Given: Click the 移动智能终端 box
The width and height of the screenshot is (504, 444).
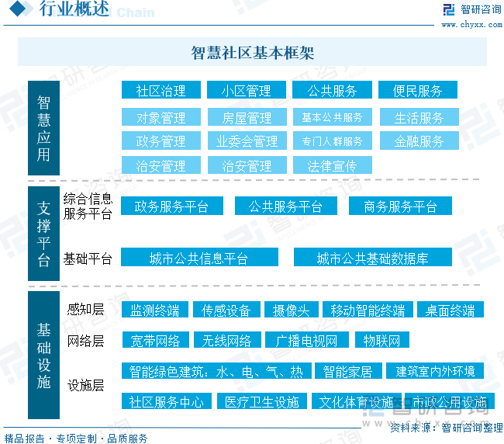Looking at the screenshot, I should tap(368, 310).
